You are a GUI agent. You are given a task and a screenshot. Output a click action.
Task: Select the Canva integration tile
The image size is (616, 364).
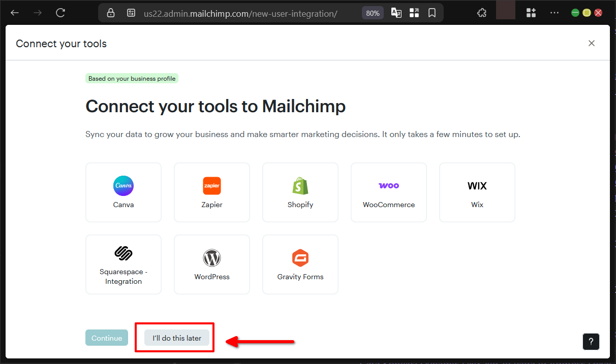pyautogui.click(x=123, y=192)
